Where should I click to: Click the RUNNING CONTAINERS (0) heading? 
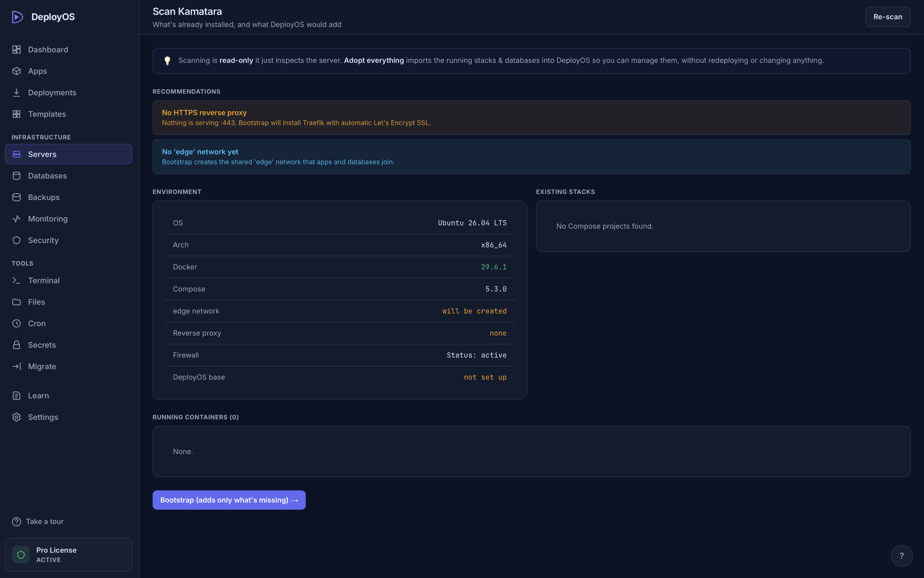[195, 417]
